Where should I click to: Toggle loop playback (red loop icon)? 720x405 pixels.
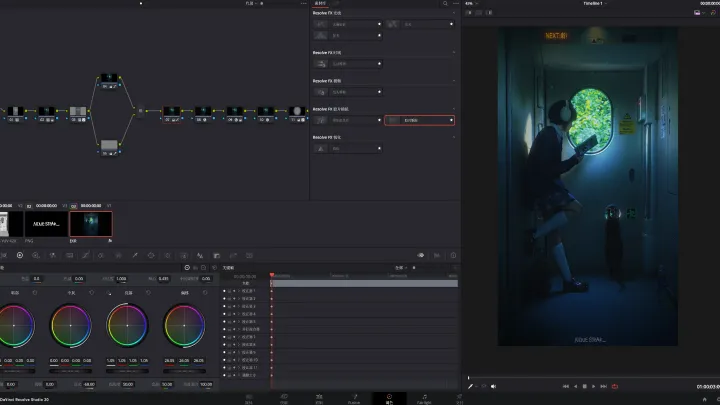[615, 387]
